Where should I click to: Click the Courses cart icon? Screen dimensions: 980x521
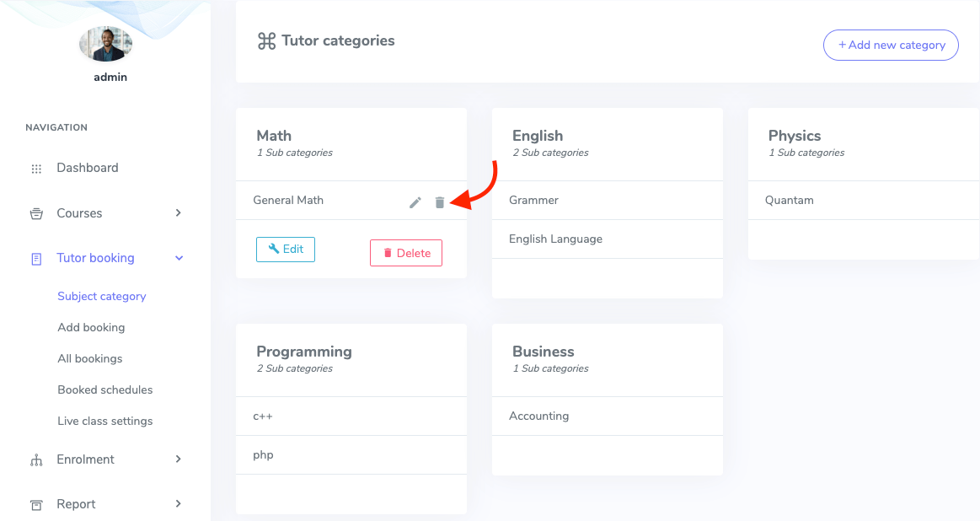pyautogui.click(x=37, y=213)
